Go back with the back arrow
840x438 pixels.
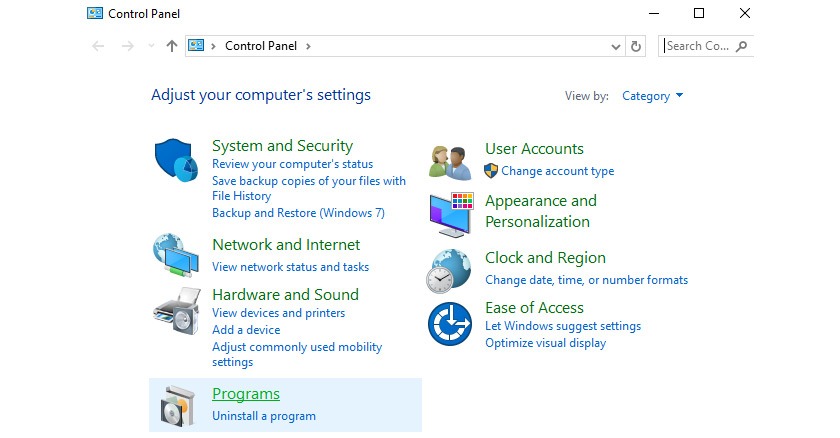tap(98, 46)
